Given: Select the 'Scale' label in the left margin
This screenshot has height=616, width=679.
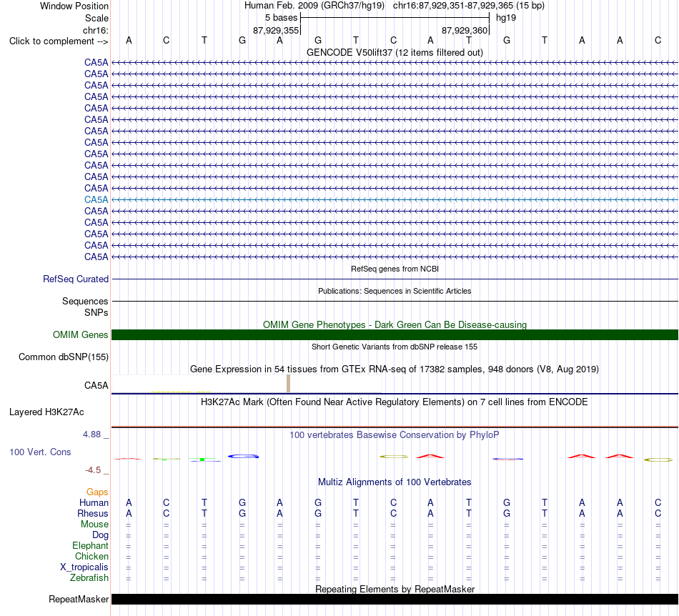Looking at the screenshot, I should click(96, 18).
